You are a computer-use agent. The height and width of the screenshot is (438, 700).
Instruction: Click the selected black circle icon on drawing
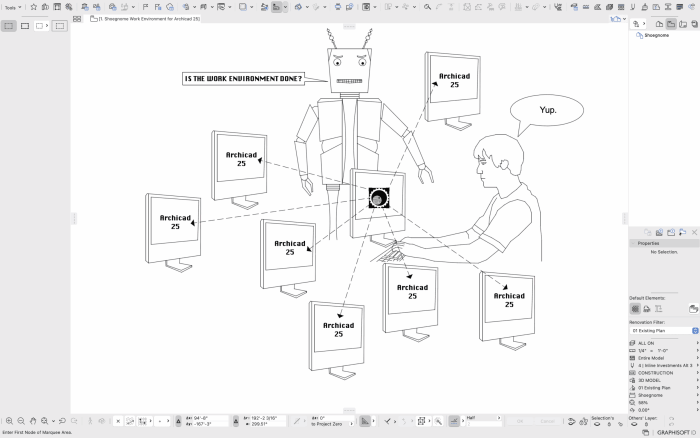379,198
